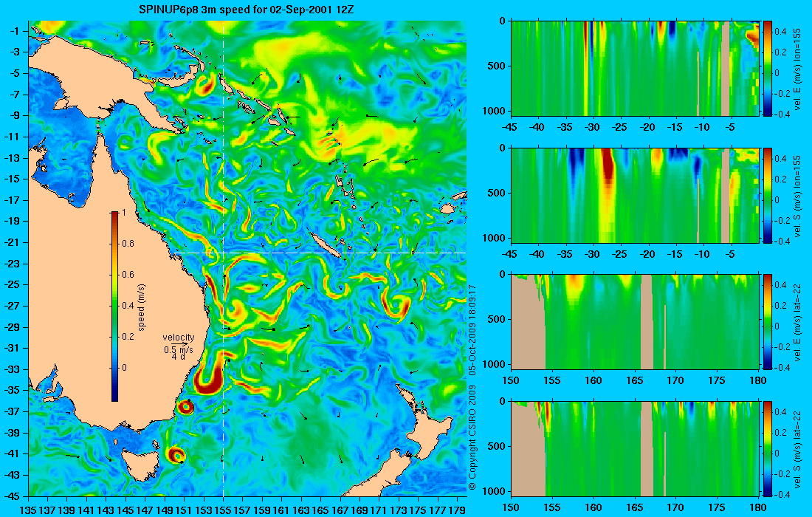Click the ring eddy just east of Tasmania
The height and width of the screenshot is (517, 812).
(x=176, y=455)
